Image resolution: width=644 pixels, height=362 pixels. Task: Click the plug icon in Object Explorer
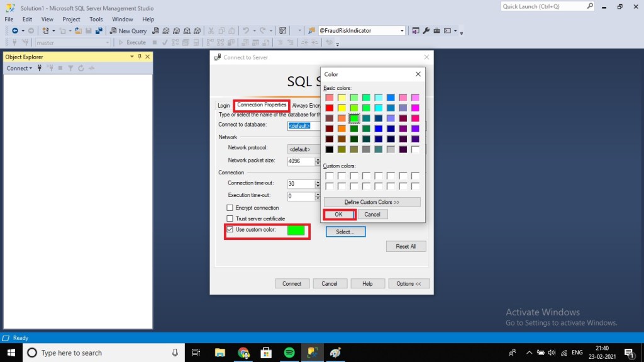(40, 68)
